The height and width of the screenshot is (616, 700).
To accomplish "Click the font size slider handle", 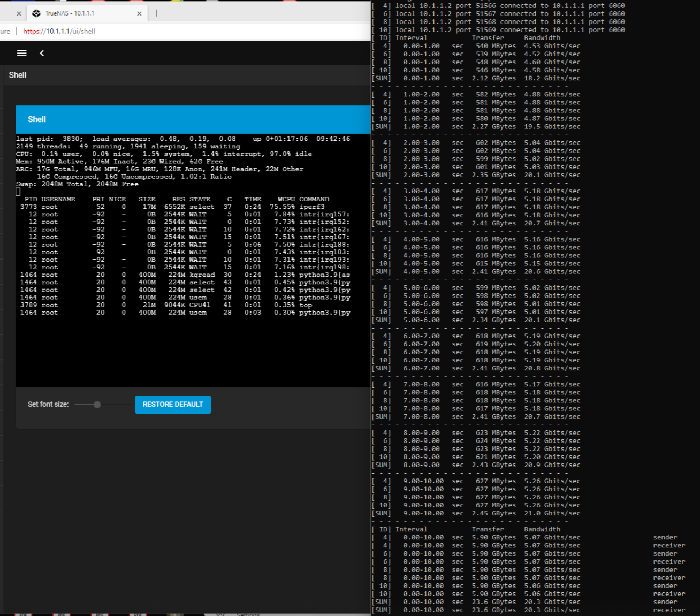I will tap(97, 405).
